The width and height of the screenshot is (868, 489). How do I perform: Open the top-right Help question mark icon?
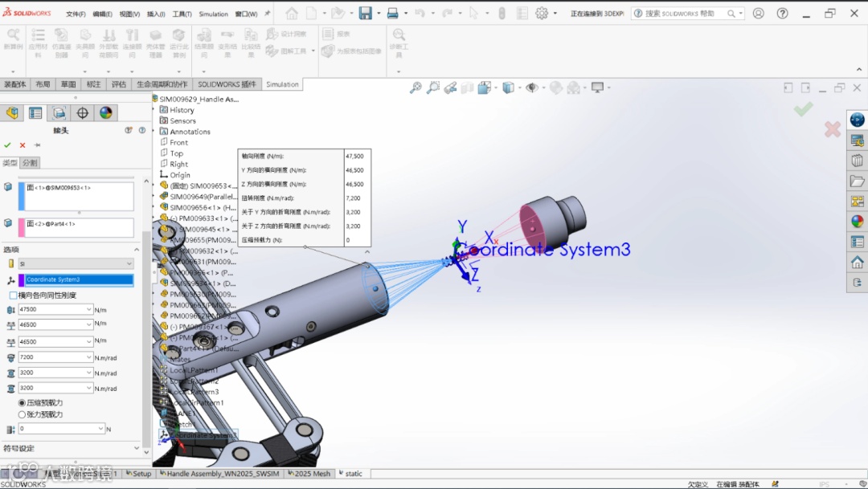pyautogui.click(x=782, y=14)
